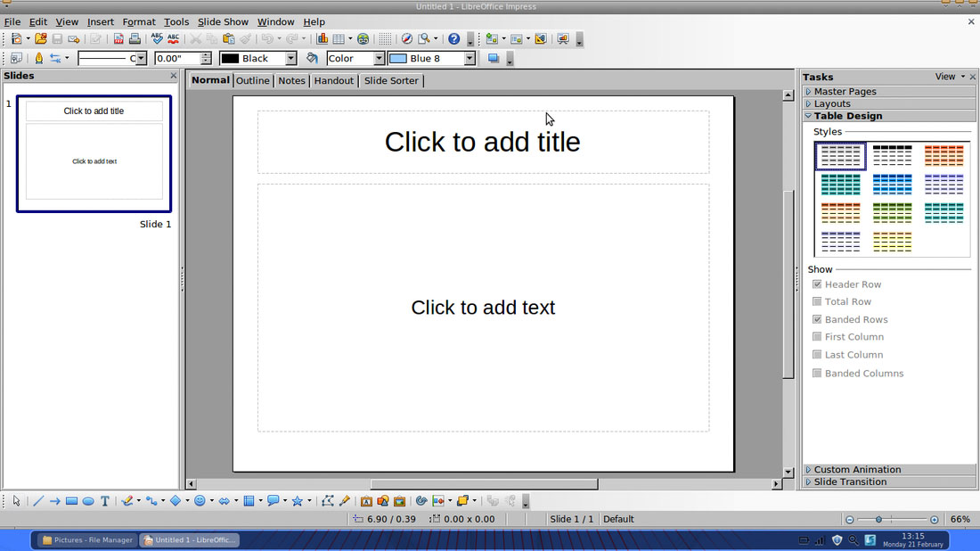The height and width of the screenshot is (551, 980).
Task: Select the Rectangle drawing tool
Action: 71,501
